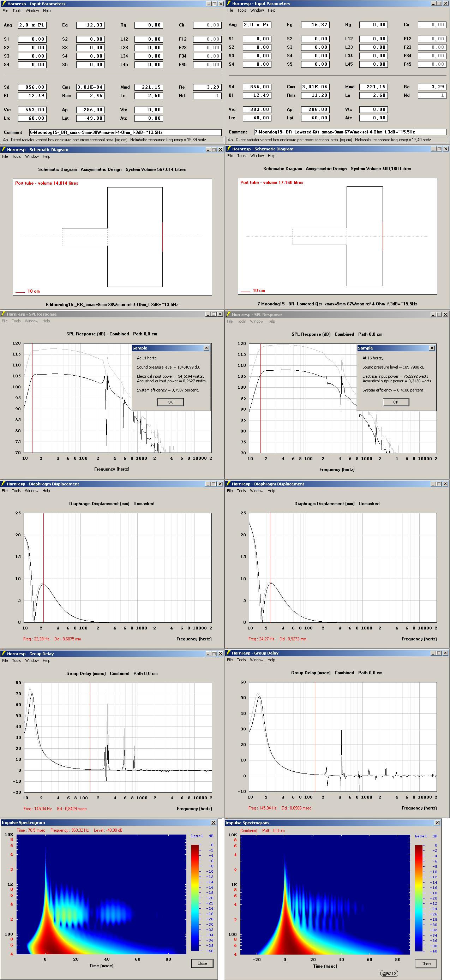The height and width of the screenshot is (980, 450).
Task: Close left Impulse Spectrogram with title X
Action: (214, 823)
